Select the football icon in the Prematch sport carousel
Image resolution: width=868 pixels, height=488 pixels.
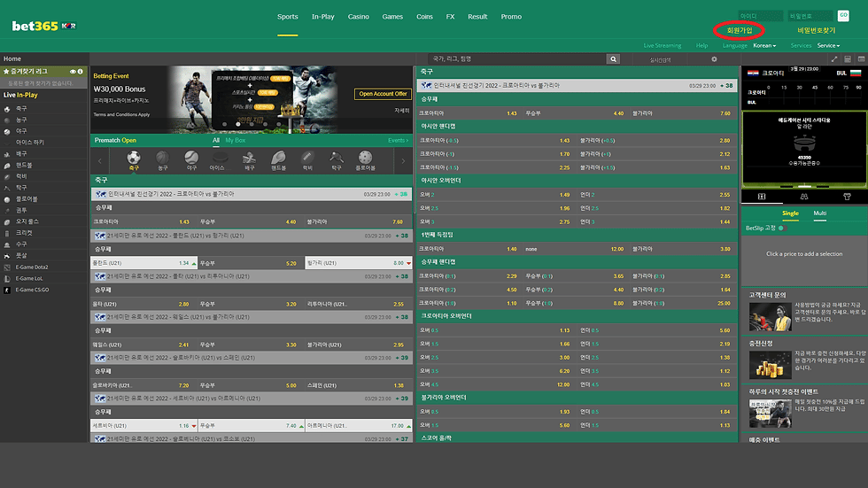click(x=134, y=158)
